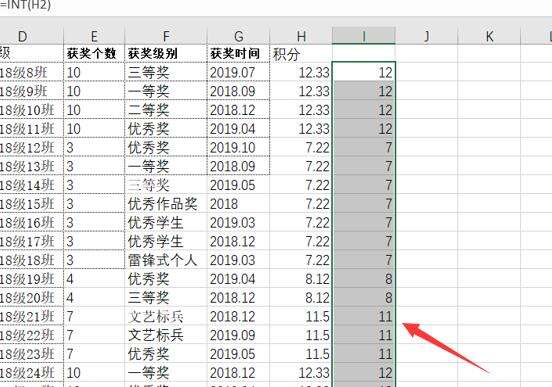
Task: Select cell containing 18级23班
Action: click(x=31, y=354)
